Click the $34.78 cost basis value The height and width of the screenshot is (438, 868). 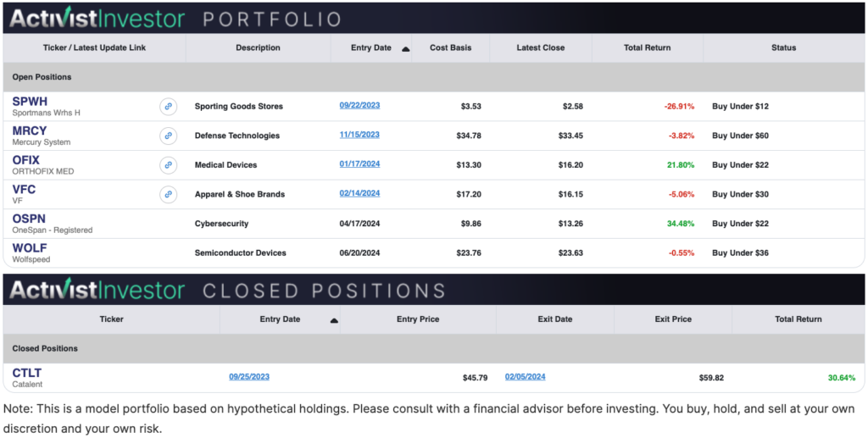pyautogui.click(x=469, y=136)
